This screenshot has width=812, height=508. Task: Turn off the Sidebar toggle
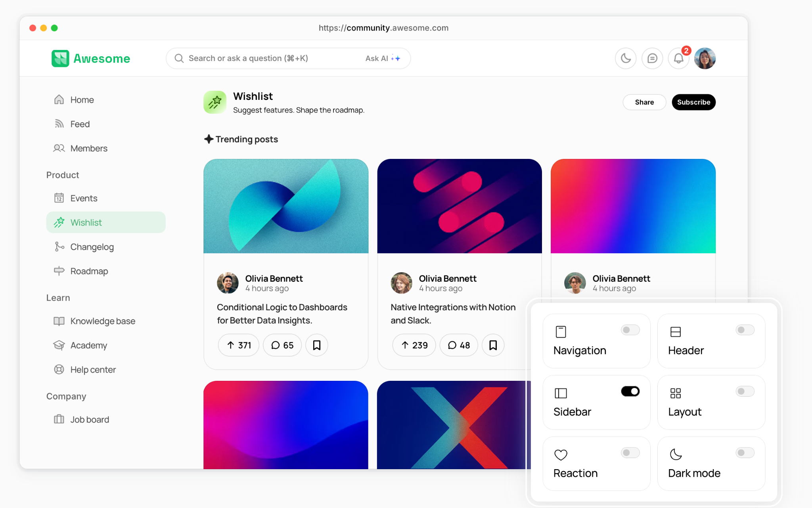630,392
